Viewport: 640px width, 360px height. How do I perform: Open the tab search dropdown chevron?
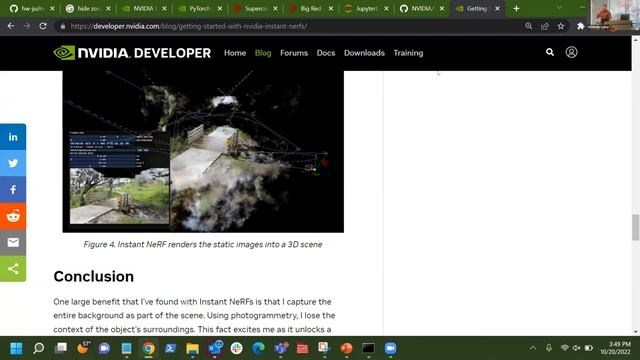[x=559, y=8]
